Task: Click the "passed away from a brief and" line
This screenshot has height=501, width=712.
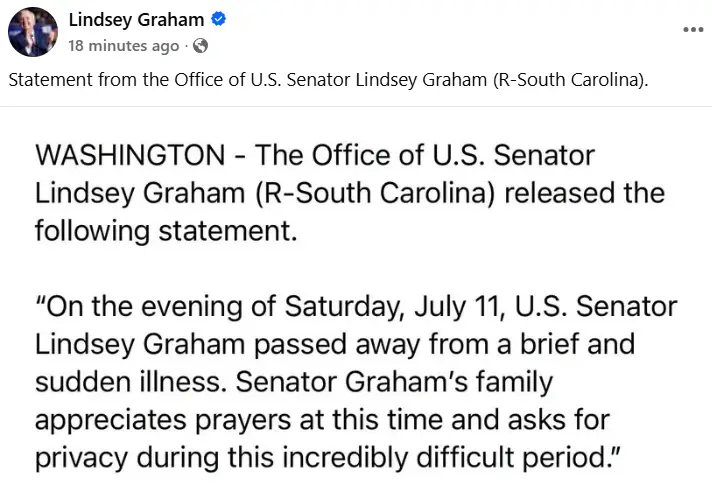Action: click(444, 344)
